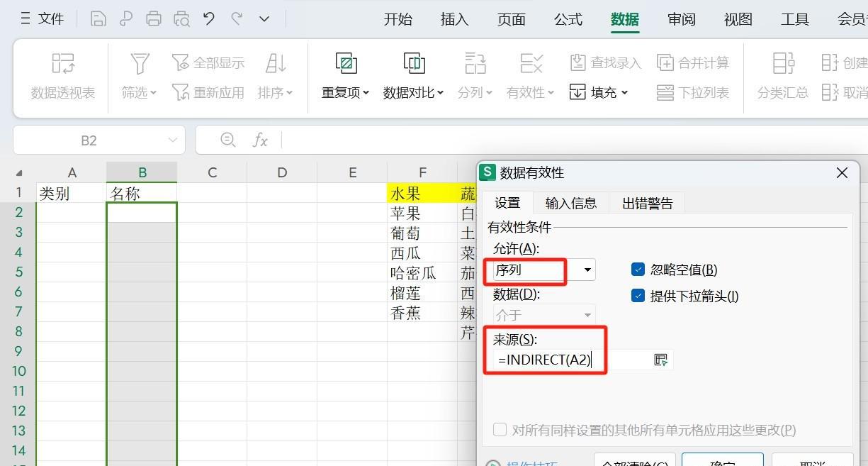Click the 有效性 validation icon

[x=531, y=63]
